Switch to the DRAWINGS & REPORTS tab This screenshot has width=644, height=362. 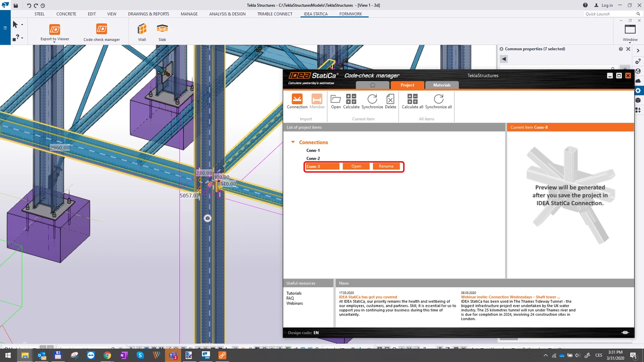149,14
